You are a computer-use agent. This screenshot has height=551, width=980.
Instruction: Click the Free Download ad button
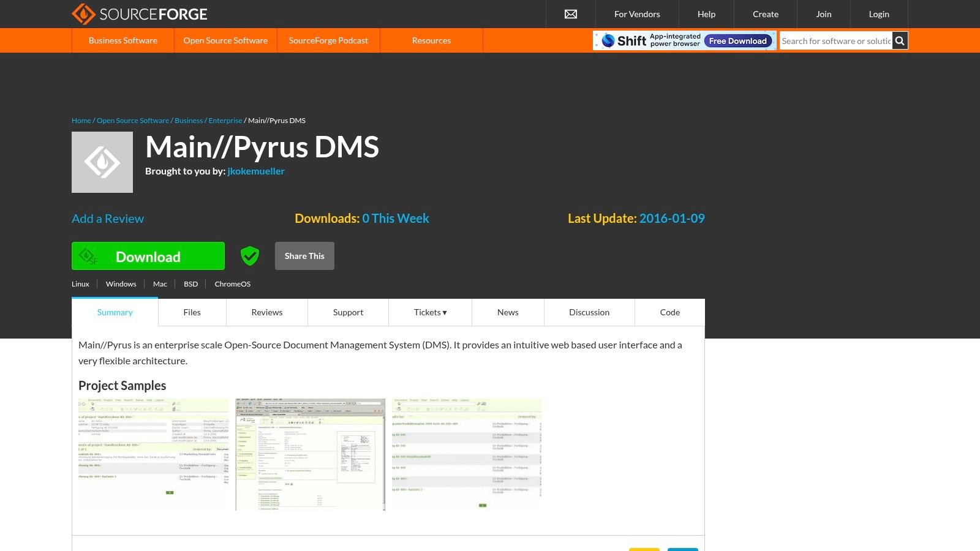738,41
